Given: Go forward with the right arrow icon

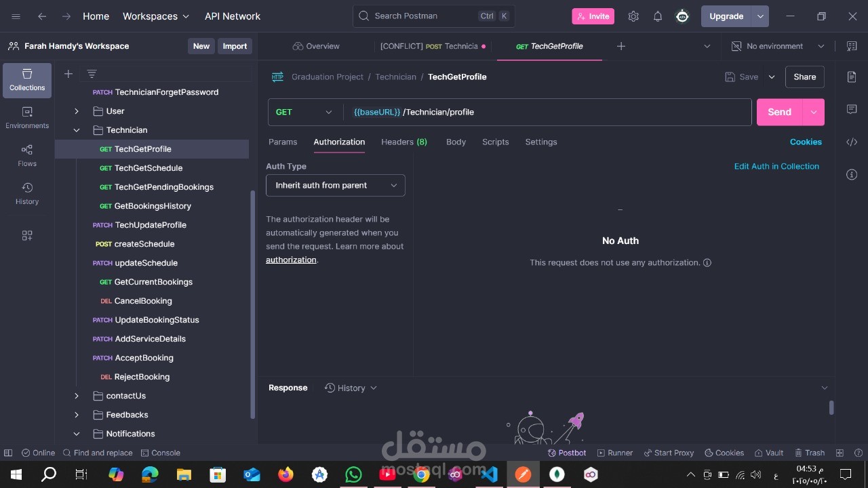Looking at the screenshot, I should [66, 16].
